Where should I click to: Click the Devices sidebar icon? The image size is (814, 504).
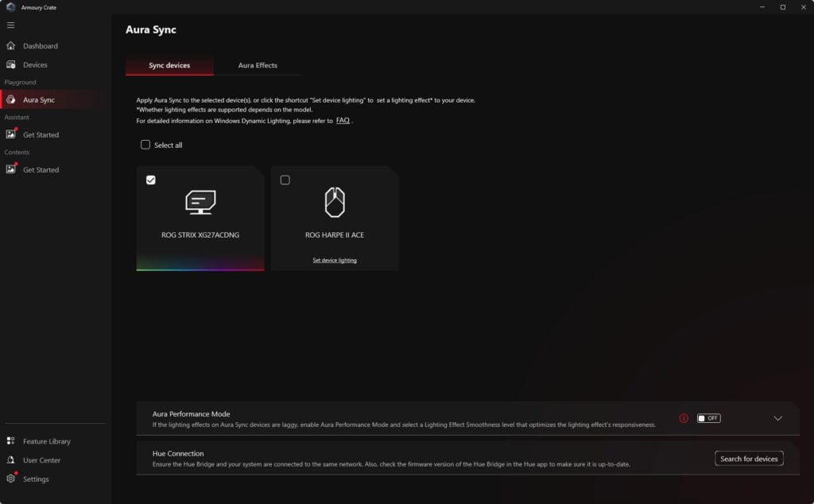[11, 65]
